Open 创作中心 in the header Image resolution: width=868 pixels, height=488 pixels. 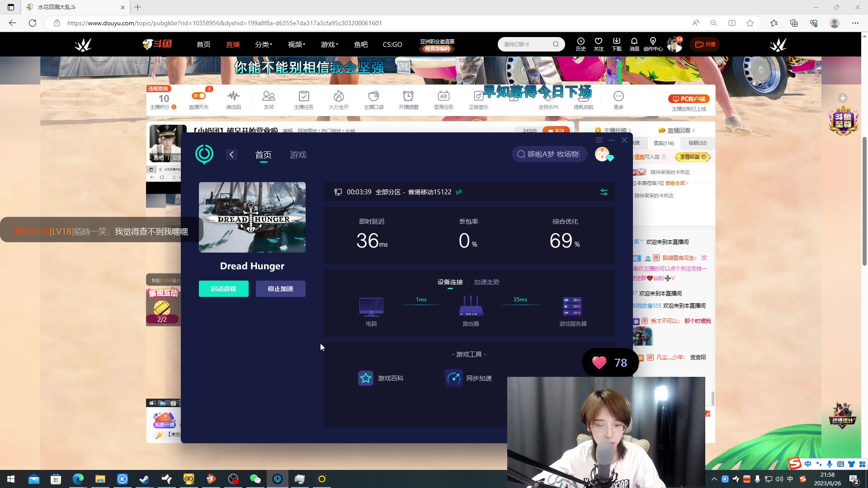653,44
